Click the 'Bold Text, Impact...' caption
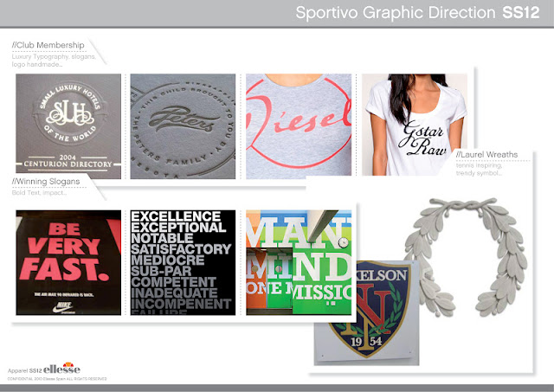 39,193
